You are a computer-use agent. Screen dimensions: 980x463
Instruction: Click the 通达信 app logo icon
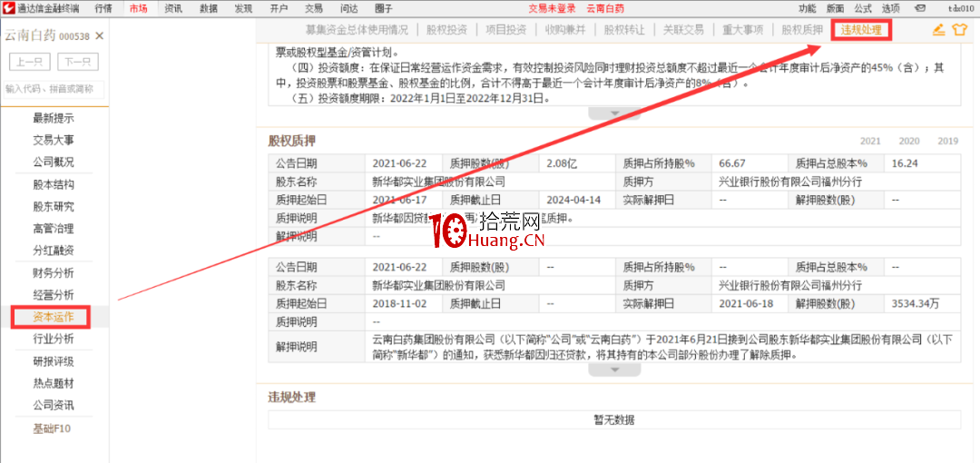tap(9, 8)
